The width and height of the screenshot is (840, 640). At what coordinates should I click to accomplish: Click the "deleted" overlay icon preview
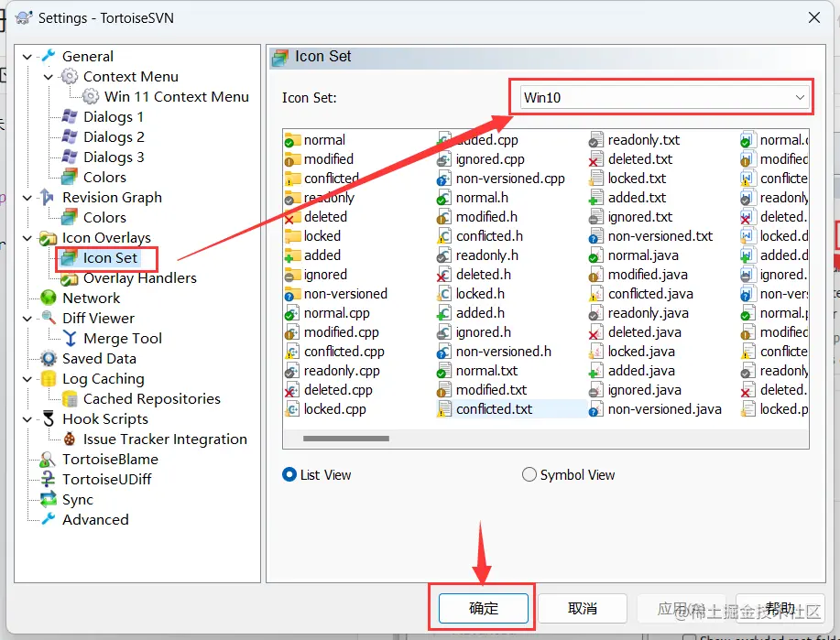[321, 216]
